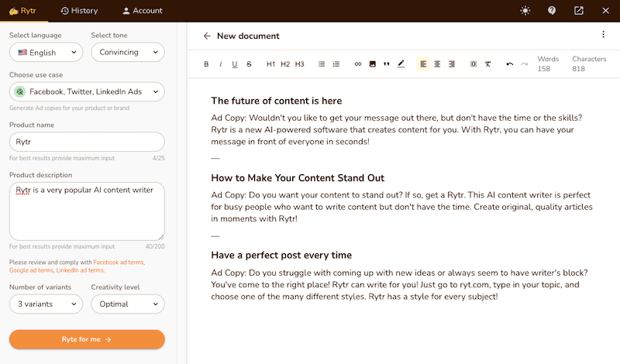
Task: Align text left
Action: click(x=423, y=64)
